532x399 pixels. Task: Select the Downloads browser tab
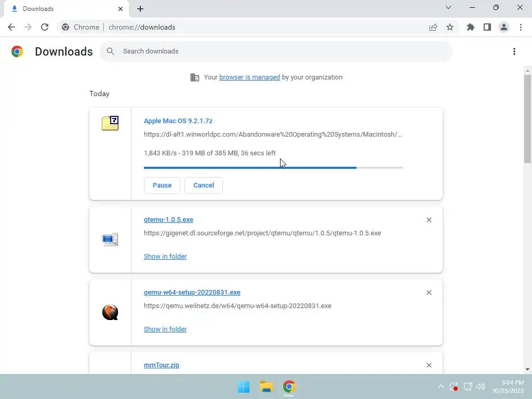point(66,9)
